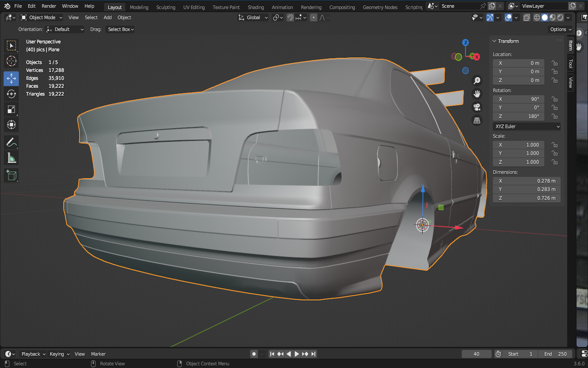
Task: Toggle X-ray display mode
Action: click(527, 18)
